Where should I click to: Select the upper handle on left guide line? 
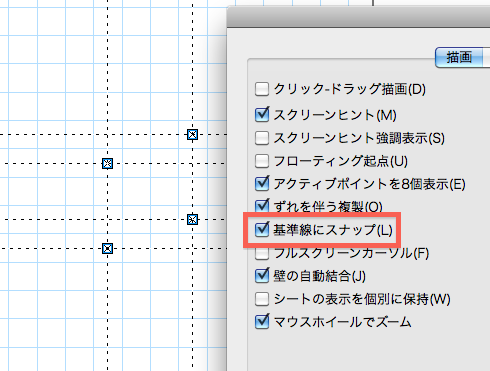coord(107,164)
